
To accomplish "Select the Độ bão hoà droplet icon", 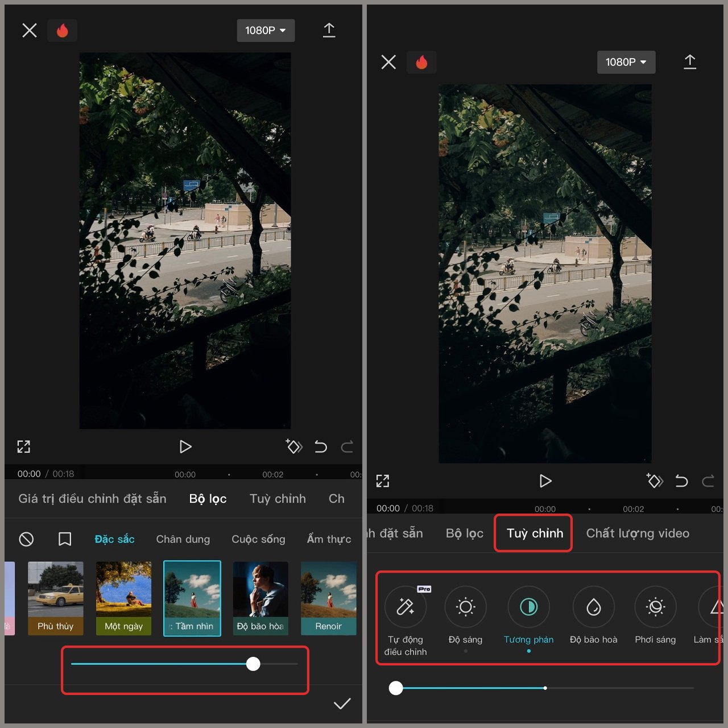I will pyautogui.click(x=593, y=607).
